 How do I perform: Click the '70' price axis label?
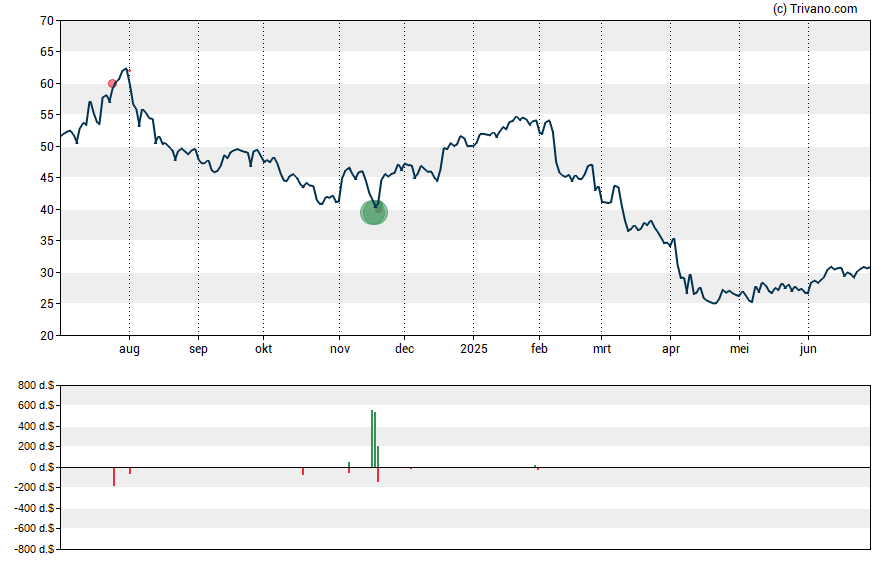(47, 21)
